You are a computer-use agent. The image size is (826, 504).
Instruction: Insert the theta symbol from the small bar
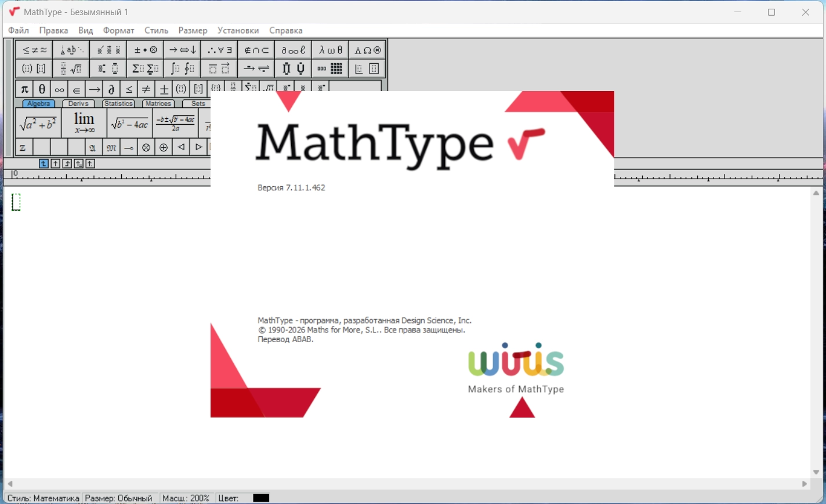[x=42, y=89]
